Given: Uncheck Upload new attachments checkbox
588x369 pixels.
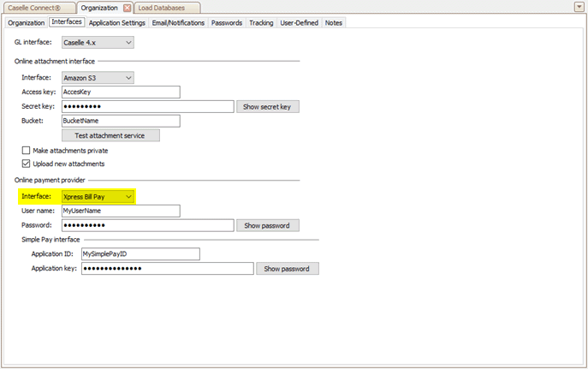Looking at the screenshot, I should 26,164.
